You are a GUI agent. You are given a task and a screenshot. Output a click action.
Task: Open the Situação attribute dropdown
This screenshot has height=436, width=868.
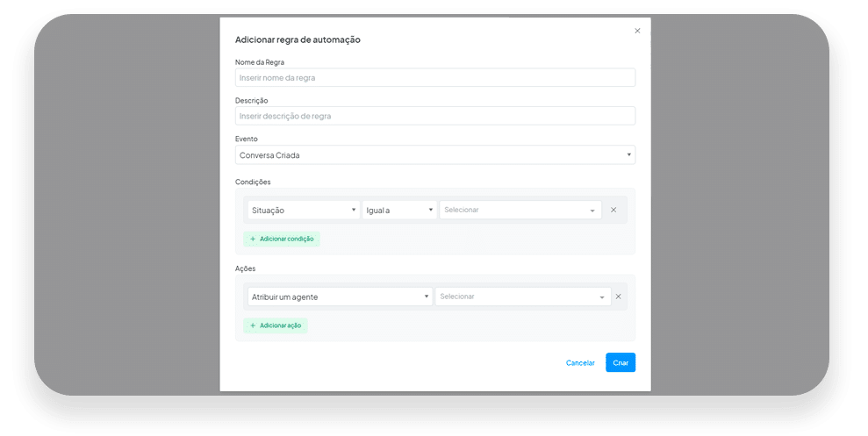point(304,211)
